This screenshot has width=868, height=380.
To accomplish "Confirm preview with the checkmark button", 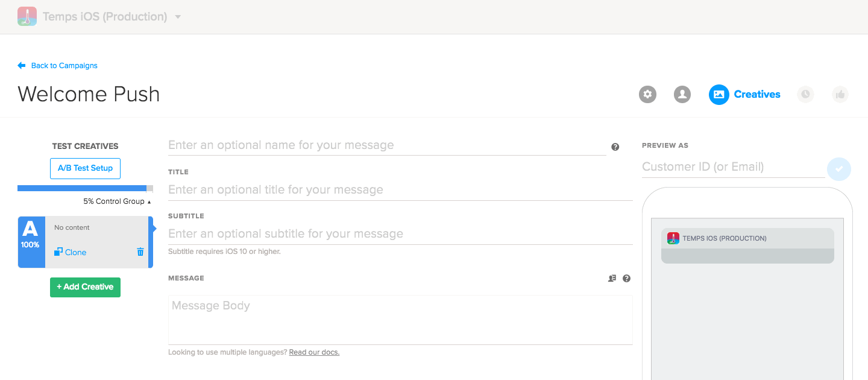I will pos(838,169).
